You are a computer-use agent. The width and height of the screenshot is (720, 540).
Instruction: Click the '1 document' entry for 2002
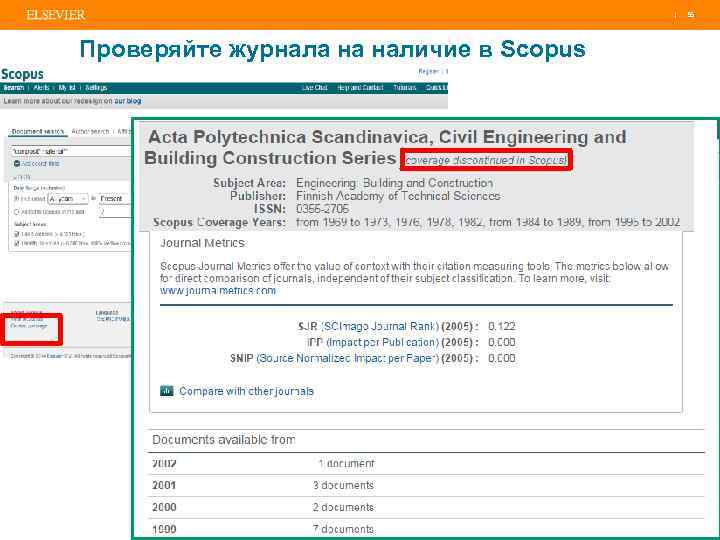click(346, 464)
